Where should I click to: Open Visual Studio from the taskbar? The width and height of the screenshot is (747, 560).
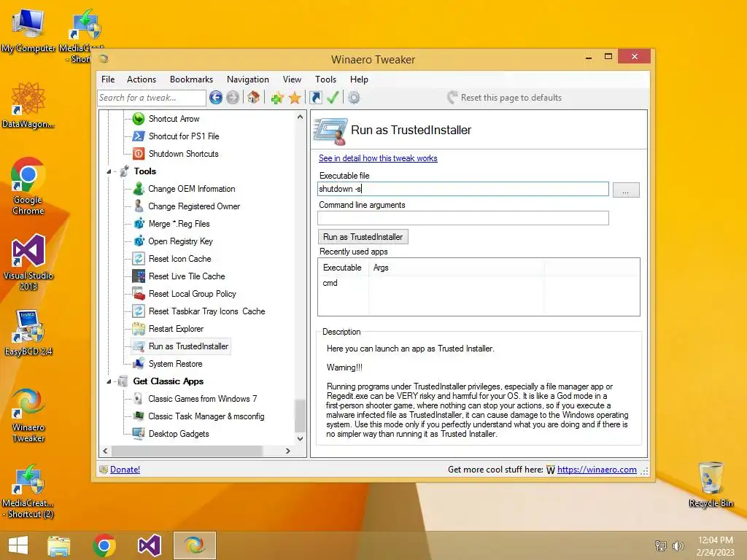click(149, 545)
